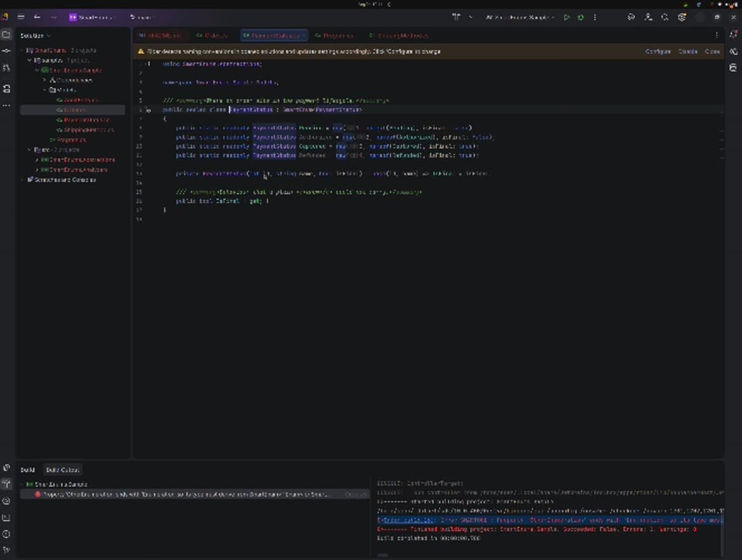Screen dimensions: 742x560
Task: Close the PaymentStatus.cs tab
Action: [x=303, y=36]
